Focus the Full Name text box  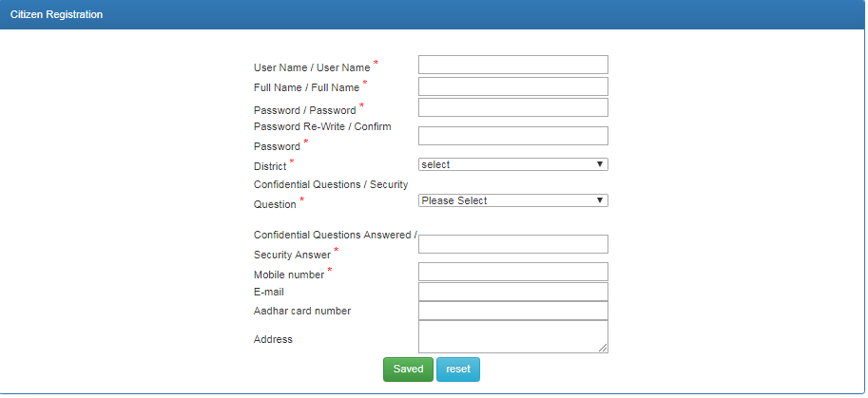pyautogui.click(x=512, y=86)
